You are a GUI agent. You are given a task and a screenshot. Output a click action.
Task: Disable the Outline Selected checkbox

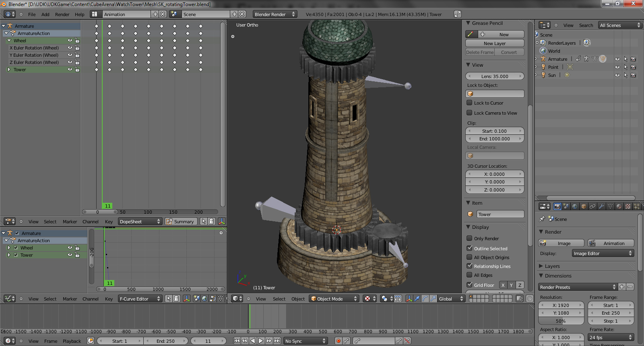click(469, 248)
